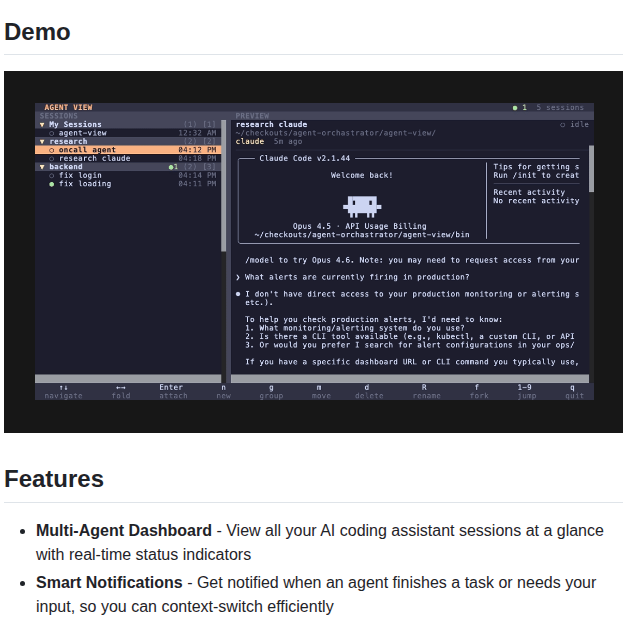Click the q quit shortcut hint
Image resolution: width=623 pixels, height=622 pixels.
pos(575,391)
